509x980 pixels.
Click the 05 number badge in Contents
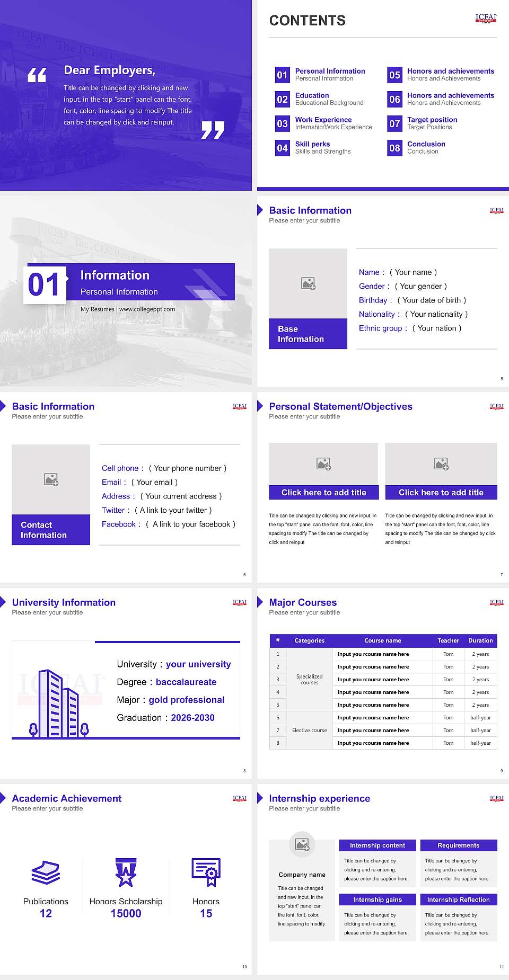395,75
